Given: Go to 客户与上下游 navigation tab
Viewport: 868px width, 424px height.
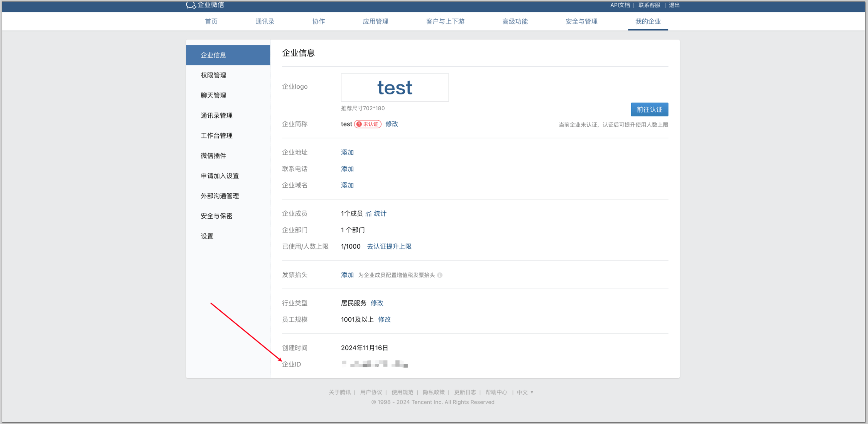Looking at the screenshot, I should 445,22.
